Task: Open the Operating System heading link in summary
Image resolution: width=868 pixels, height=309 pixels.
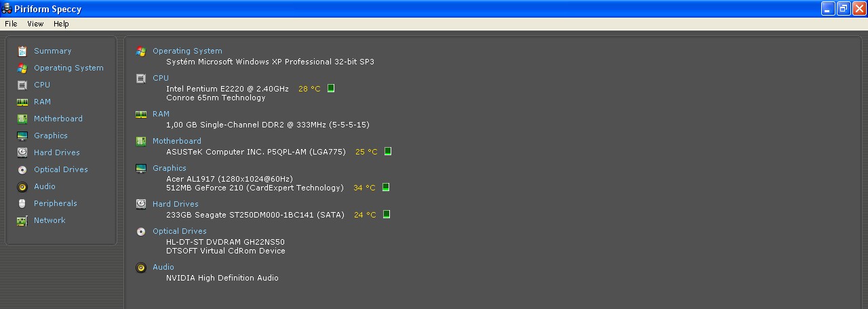Action: [187, 51]
